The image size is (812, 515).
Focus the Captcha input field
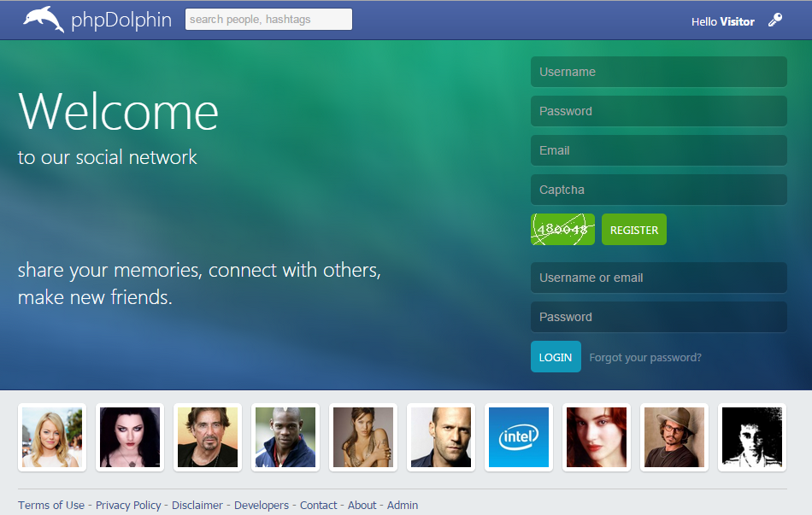click(659, 190)
